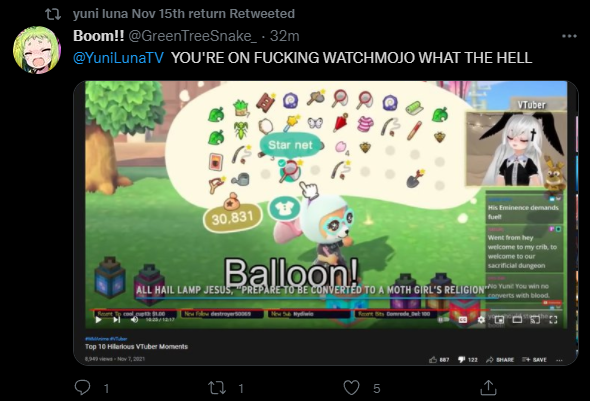Open @YuniLunaTV mention link
Viewport: 590px width, 401px height.
pyautogui.click(x=118, y=58)
